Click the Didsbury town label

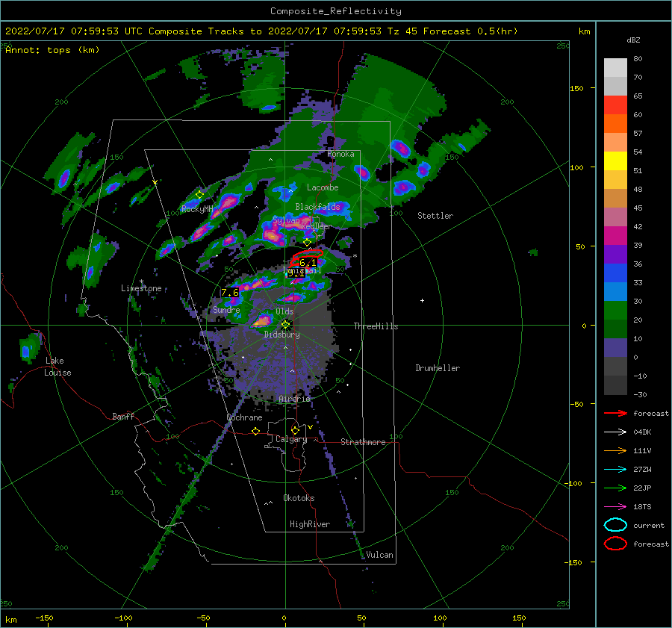tap(281, 335)
